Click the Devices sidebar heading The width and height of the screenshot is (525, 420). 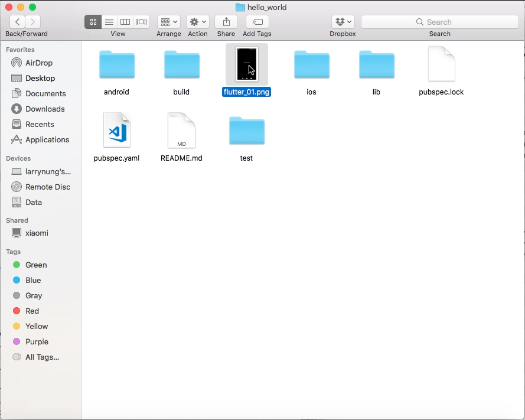(18, 158)
